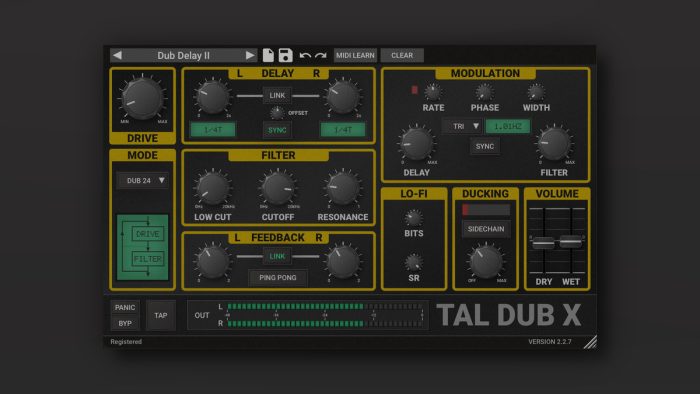Toggle the ducking SIDECHAIN button
This screenshot has height=394, width=700.
(x=486, y=229)
